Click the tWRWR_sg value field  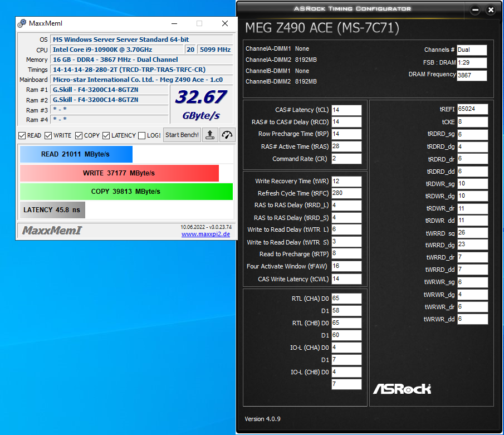tap(472, 282)
